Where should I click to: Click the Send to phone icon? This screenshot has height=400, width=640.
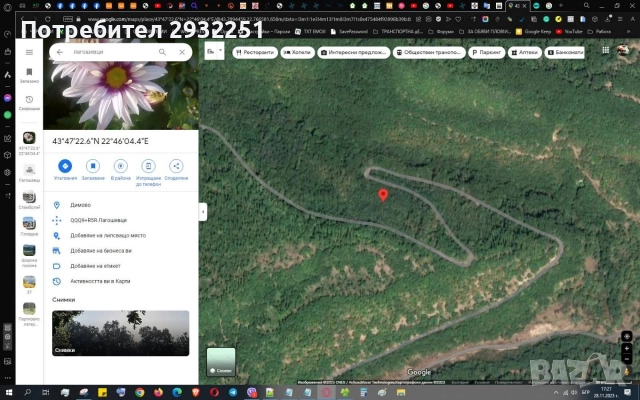coord(148,166)
